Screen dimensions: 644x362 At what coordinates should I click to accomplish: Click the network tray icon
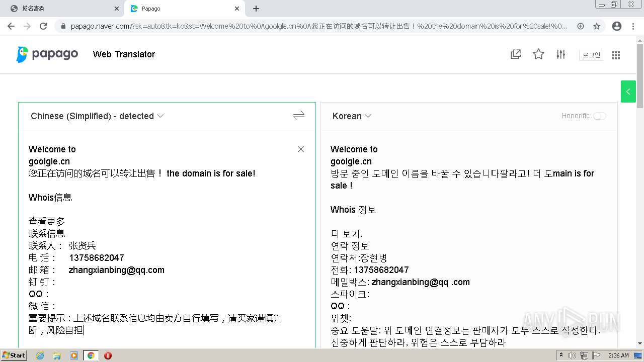(x=584, y=355)
